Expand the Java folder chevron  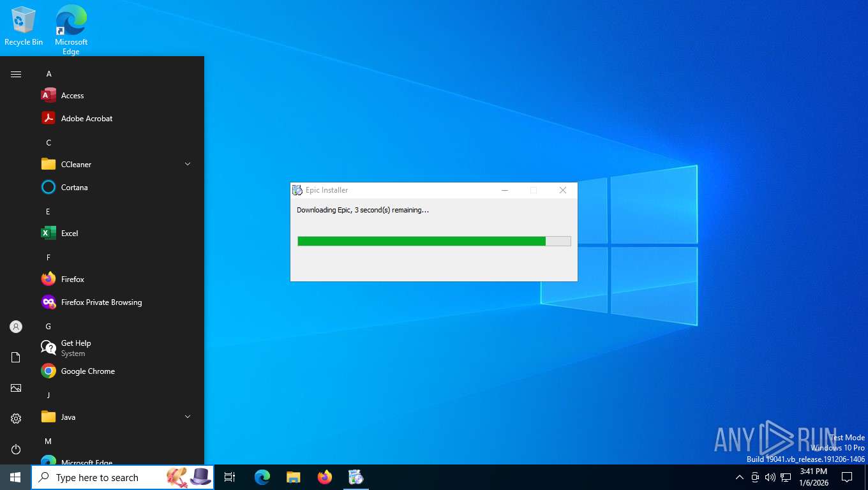[188, 417]
